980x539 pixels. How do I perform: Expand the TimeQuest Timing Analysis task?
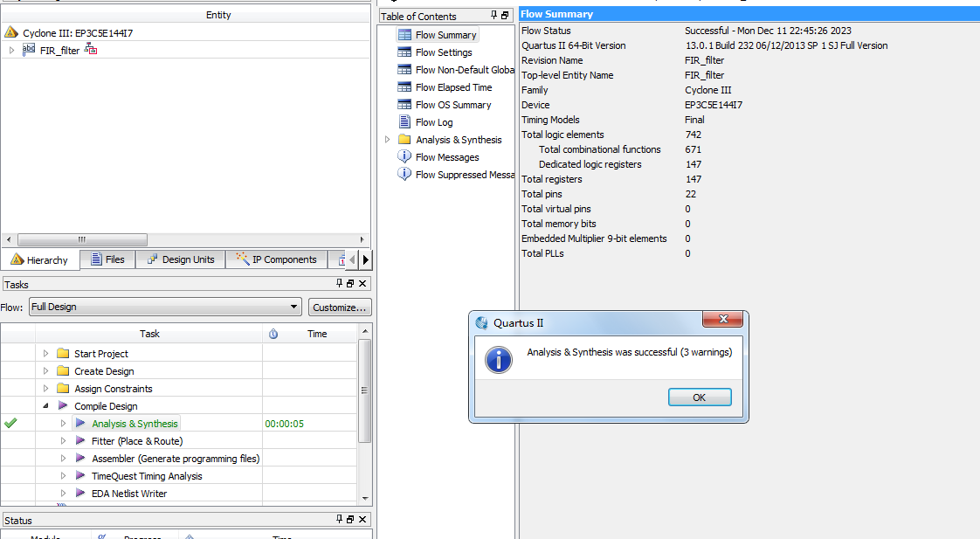(63, 476)
